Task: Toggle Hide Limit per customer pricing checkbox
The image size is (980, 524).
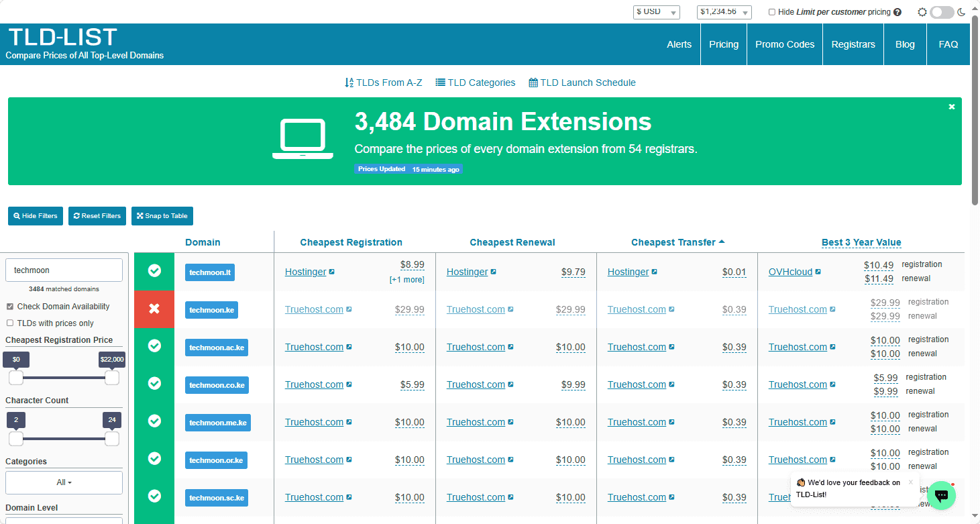Action: [x=772, y=12]
